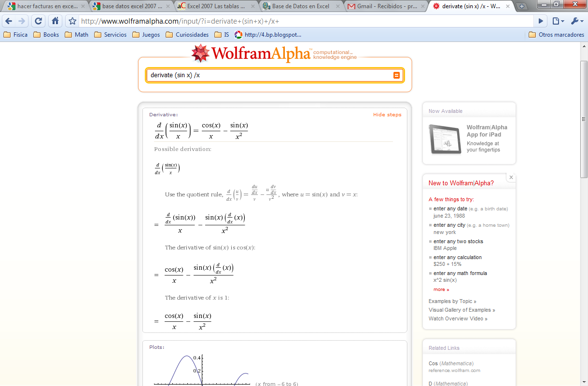This screenshot has width=588, height=386.
Task: Expand the page document menu
Action: (x=556, y=21)
